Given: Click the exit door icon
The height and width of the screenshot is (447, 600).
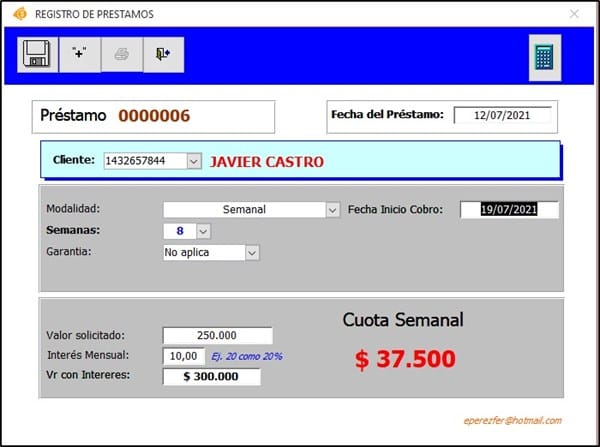Looking at the screenshot, I should pyautogui.click(x=163, y=54).
